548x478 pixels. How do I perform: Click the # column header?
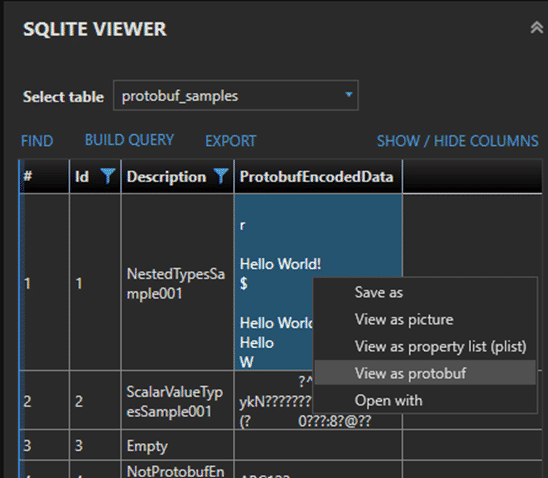point(44,176)
